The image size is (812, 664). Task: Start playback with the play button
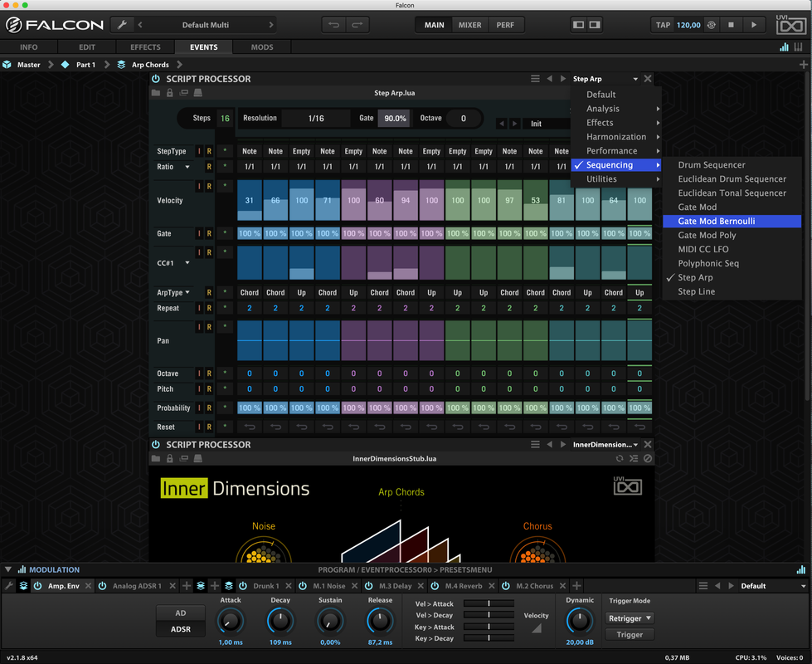coord(753,25)
